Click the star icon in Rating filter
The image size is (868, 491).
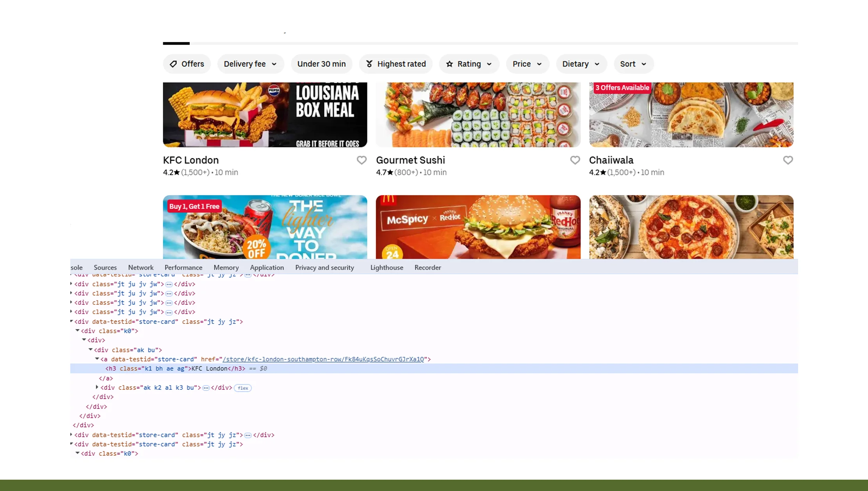coord(449,64)
